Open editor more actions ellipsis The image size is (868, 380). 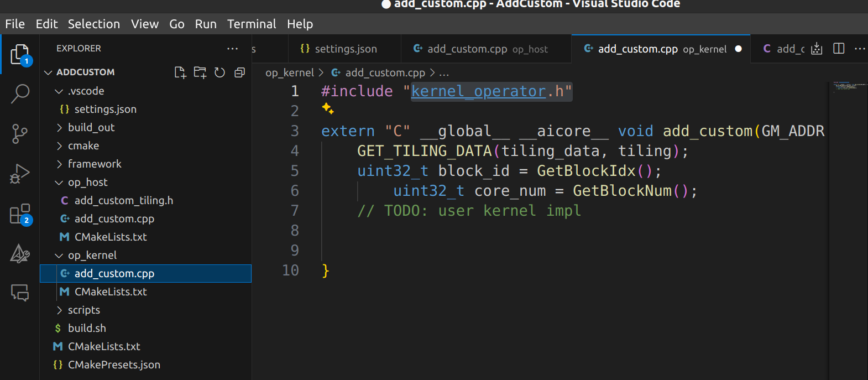[860, 49]
